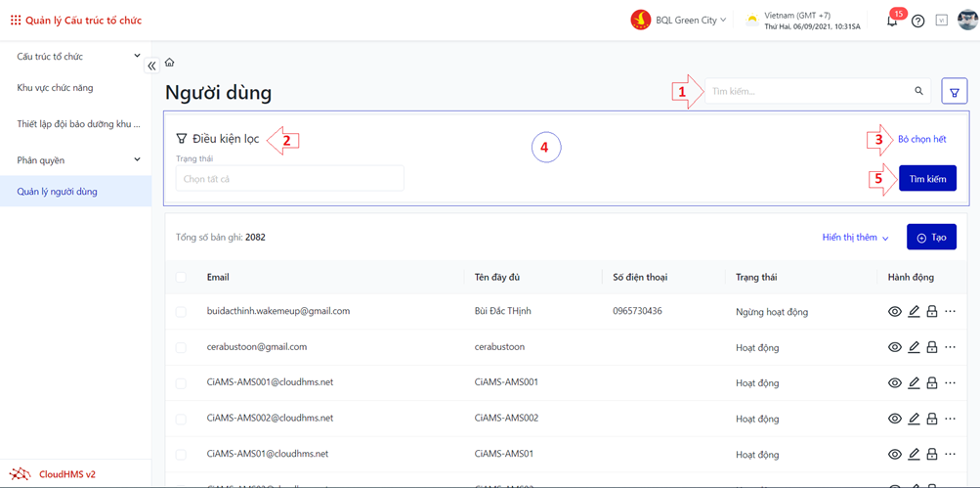Click the blue Tìm kiếm button
The height and width of the screenshot is (488, 980).
click(927, 179)
